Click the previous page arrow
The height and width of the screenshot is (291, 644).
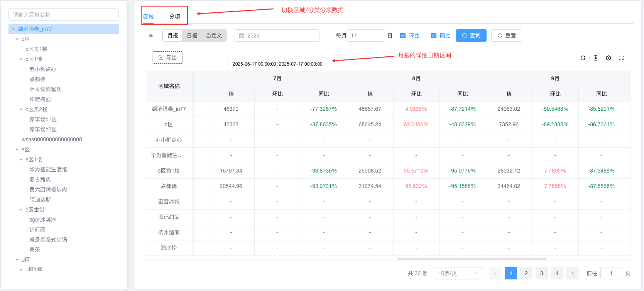coord(495,273)
